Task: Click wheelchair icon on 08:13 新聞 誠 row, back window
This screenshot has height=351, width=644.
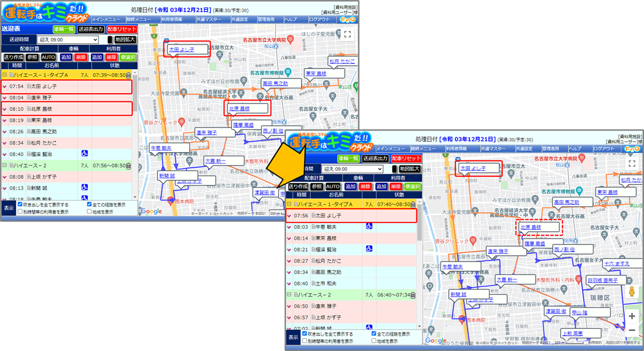Action: pos(85,187)
